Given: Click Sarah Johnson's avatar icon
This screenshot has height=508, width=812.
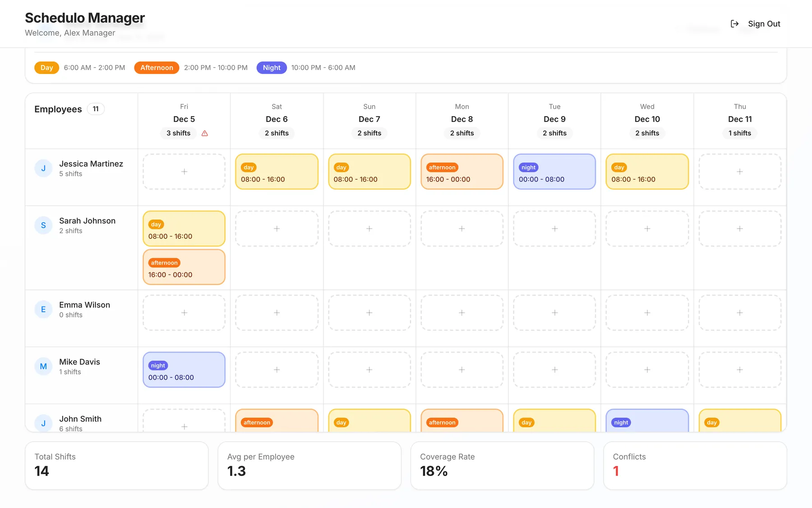Looking at the screenshot, I should [x=43, y=225].
